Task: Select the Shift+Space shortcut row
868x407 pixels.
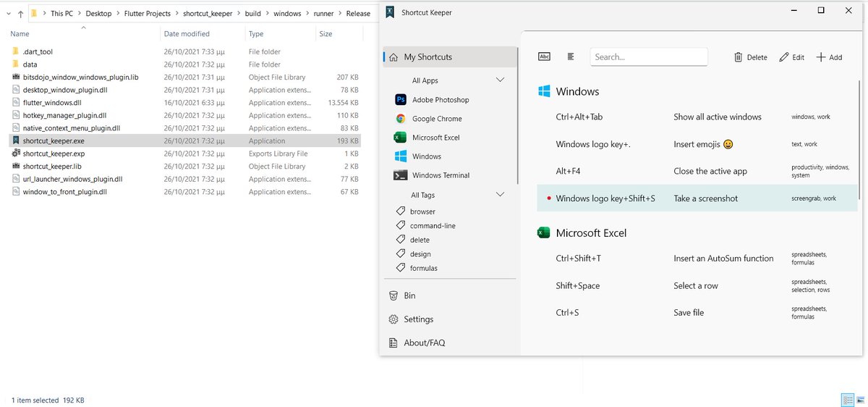Action: pyautogui.click(x=697, y=285)
